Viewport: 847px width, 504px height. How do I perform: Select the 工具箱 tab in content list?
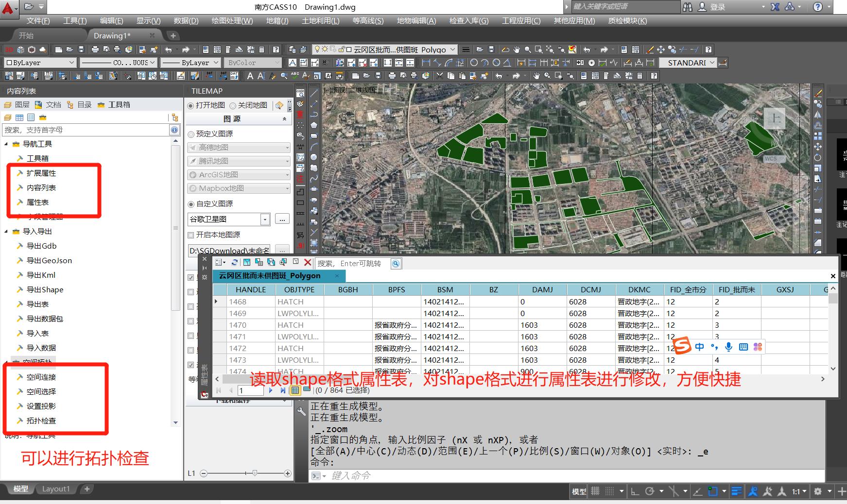pos(113,104)
